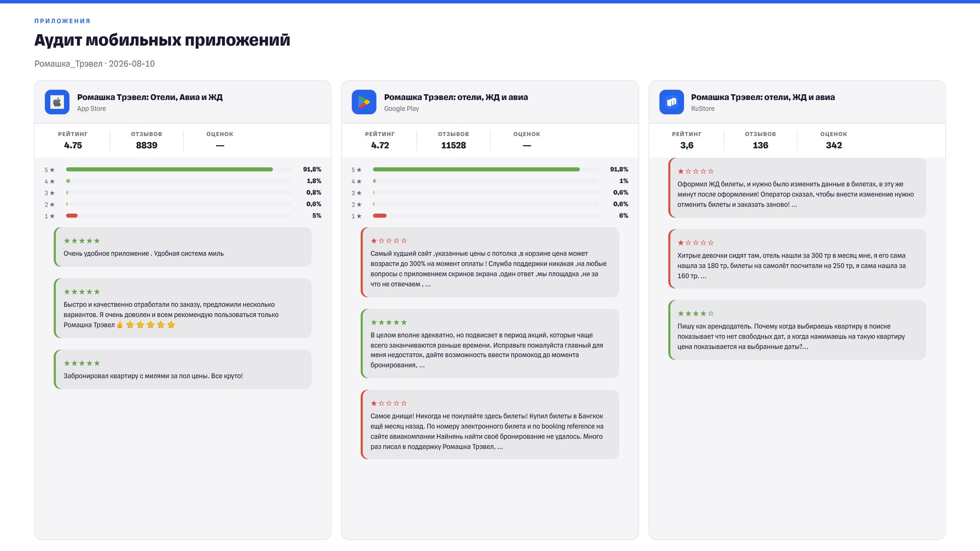
Task: Open review card 'В целом вполне адекватно'
Action: (x=490, y=344)
